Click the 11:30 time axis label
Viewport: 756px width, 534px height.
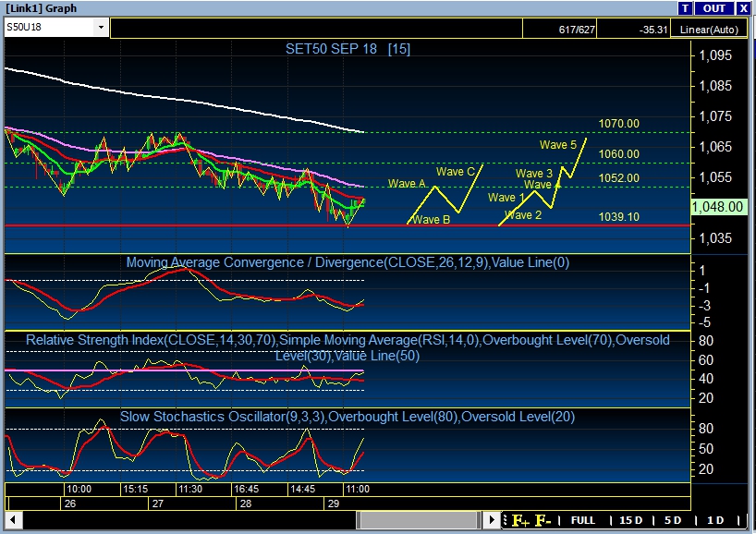coord(190,489)
